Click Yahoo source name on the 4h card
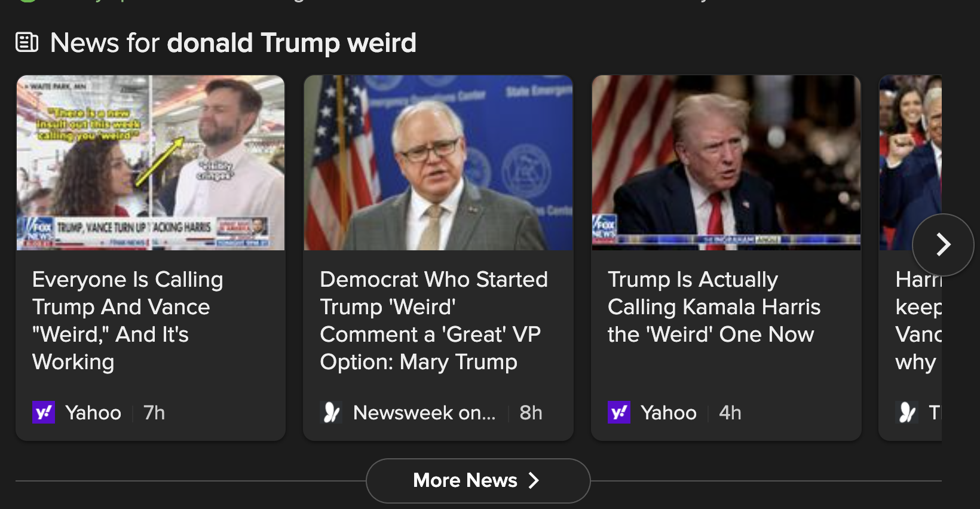 (669, 412)
